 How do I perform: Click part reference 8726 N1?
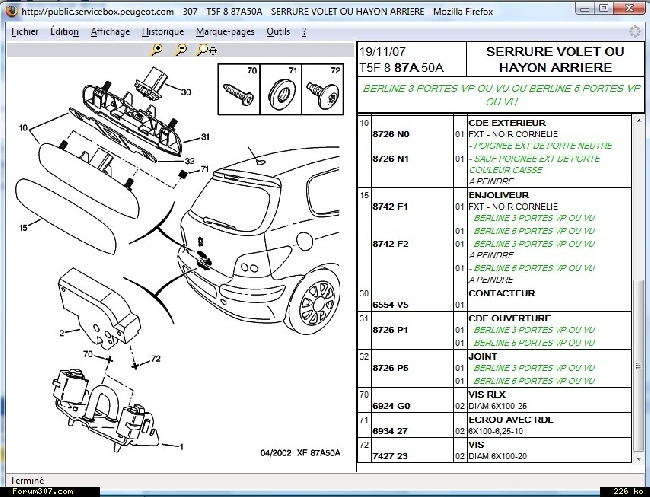(x=390, y=159)
